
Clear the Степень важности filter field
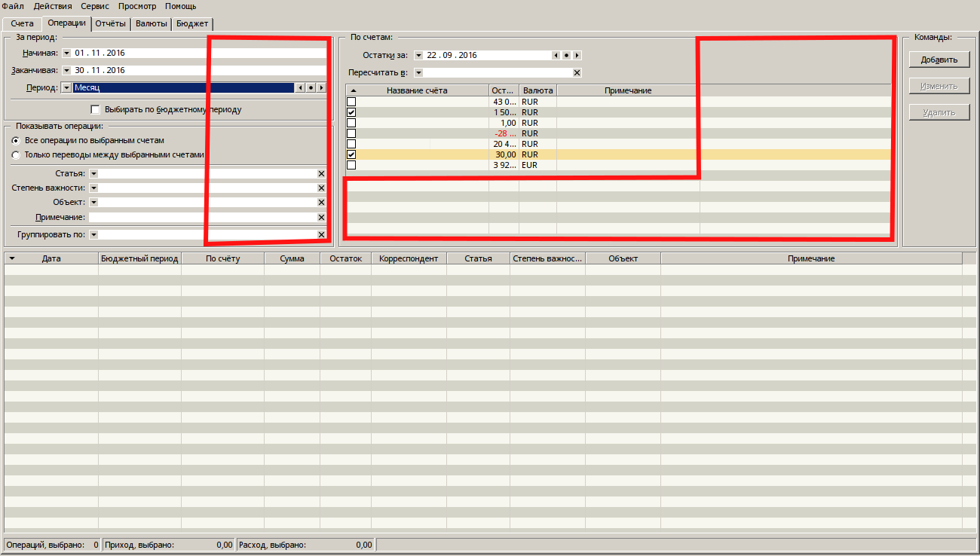click(321, 188)
